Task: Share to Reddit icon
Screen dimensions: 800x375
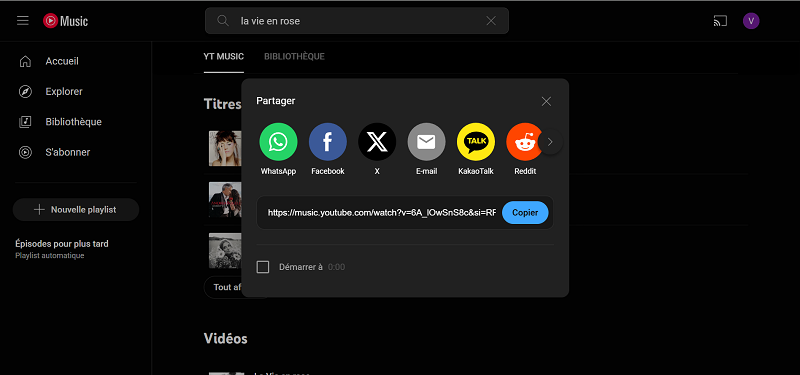Action: tap(524, 142)
